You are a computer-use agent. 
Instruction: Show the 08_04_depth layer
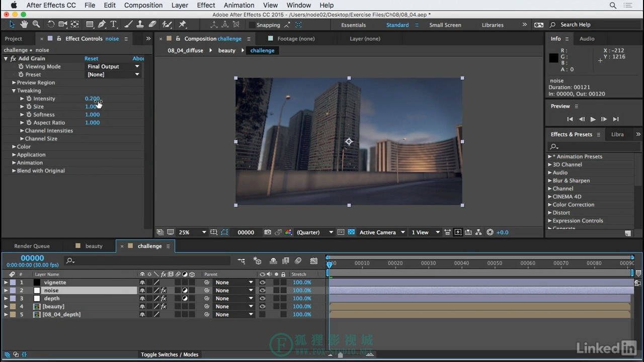pos(262,315)
